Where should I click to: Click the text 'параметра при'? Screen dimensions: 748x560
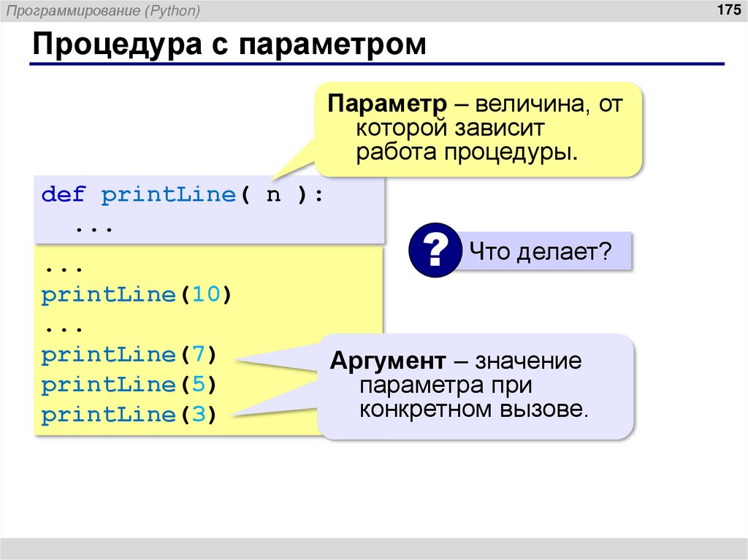pyautogui.click(x=446, y=385)
